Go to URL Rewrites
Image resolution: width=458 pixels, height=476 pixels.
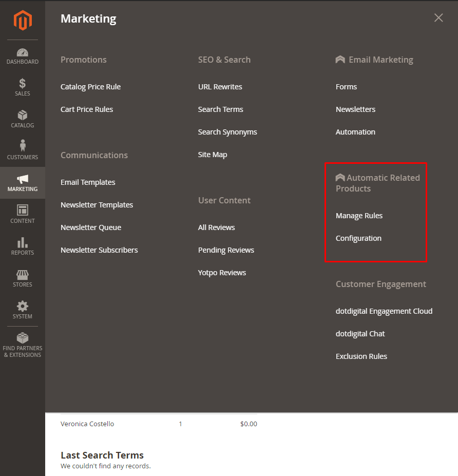coord(220,87)
